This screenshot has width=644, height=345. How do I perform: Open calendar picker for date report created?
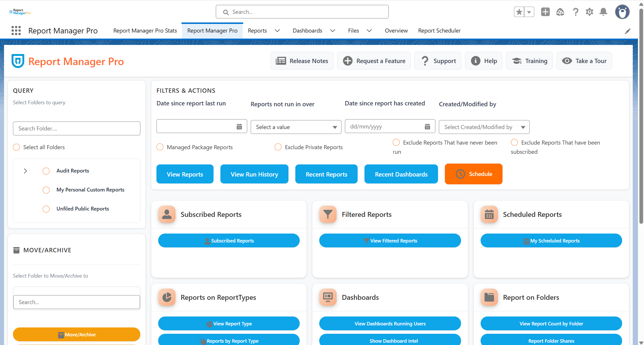427,127
